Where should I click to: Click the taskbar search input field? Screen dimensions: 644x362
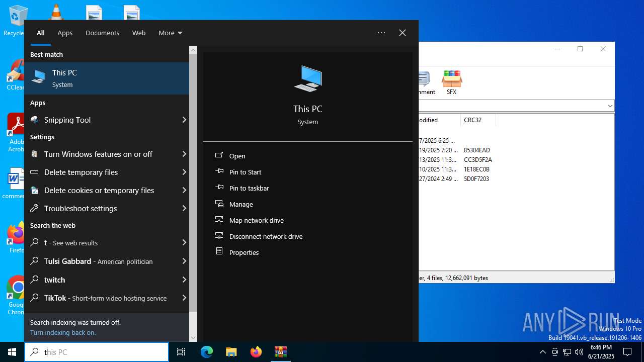click(97, 352)
